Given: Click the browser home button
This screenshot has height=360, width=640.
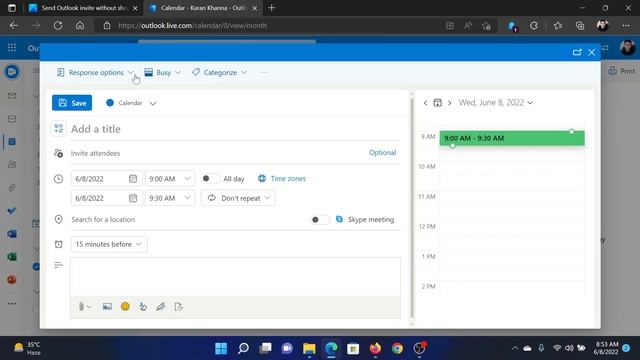Looking at the screenshot, I should 80,25.
